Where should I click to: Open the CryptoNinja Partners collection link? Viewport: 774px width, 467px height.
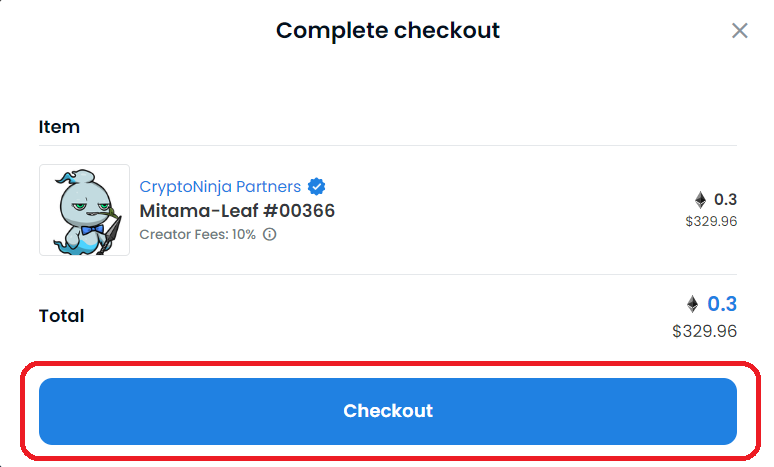[x=220, y=187]
